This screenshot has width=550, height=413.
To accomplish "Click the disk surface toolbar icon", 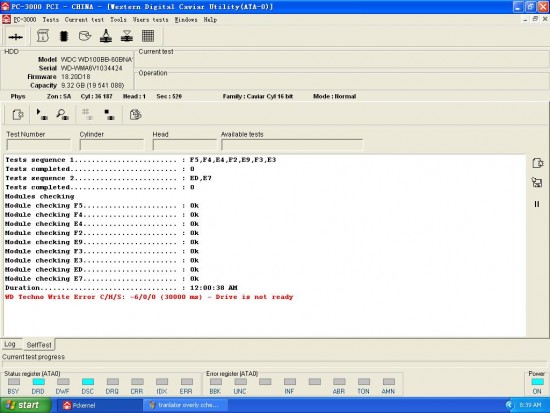I will 85,36.
